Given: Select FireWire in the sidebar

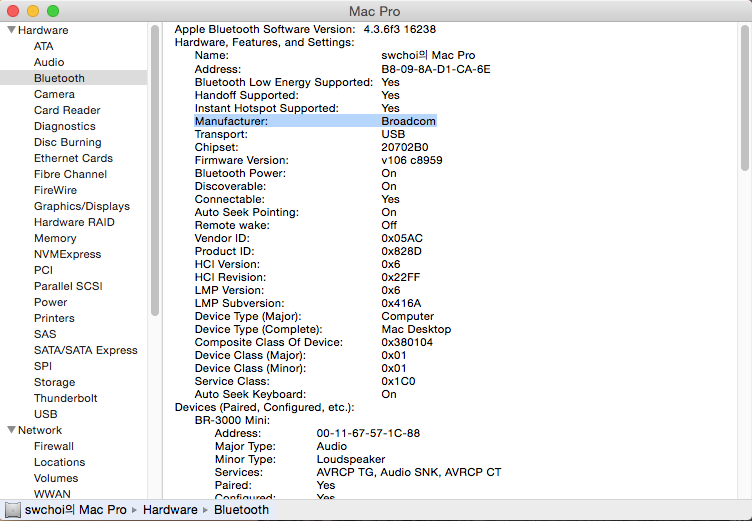Looking at the screenshot, I should pos(55,190).
